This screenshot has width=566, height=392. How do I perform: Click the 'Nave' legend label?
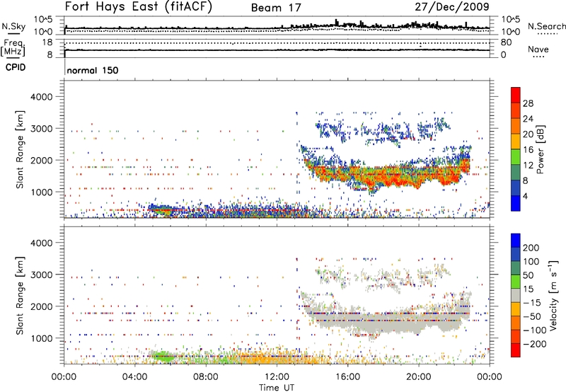538,49
